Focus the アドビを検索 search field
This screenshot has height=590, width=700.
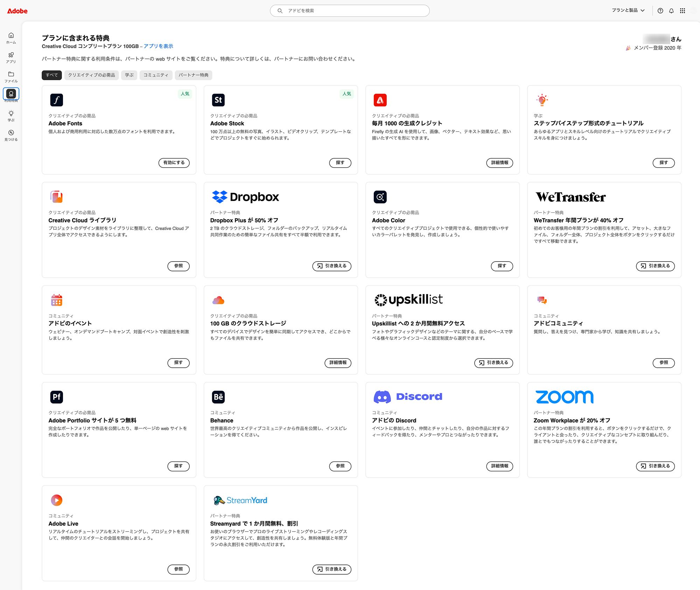pos(350,11)
